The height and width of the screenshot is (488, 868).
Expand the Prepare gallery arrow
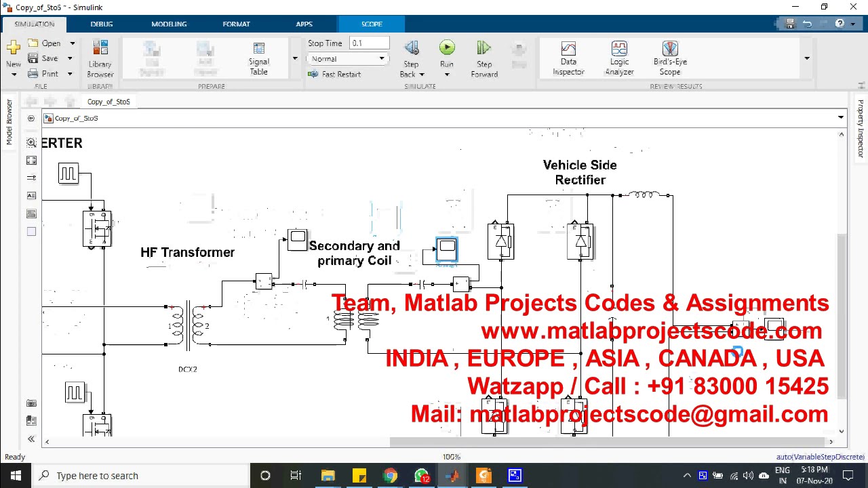[x=294, y=58]
